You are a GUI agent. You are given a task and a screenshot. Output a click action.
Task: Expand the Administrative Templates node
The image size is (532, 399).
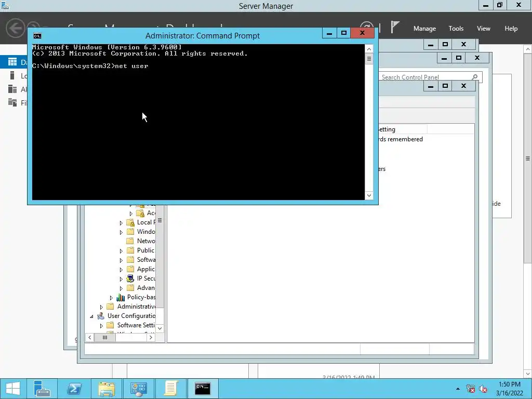coord(101,307)
